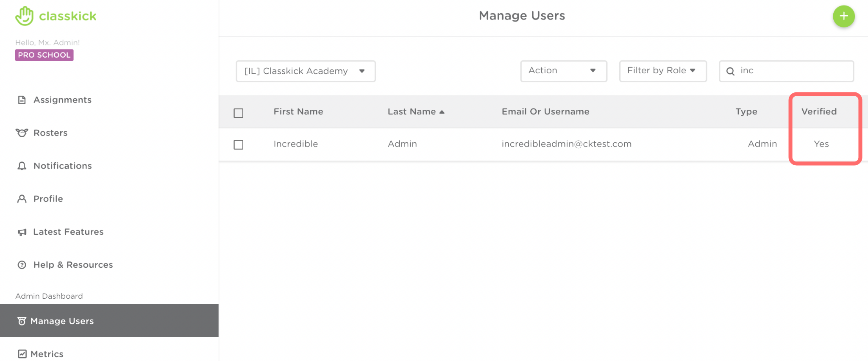
Task: Toggle the select-all checkbox in table header
Action: coord(239,113)
